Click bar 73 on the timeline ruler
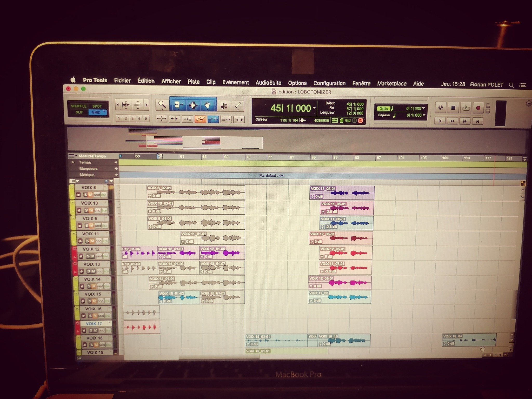 point(248,157)
